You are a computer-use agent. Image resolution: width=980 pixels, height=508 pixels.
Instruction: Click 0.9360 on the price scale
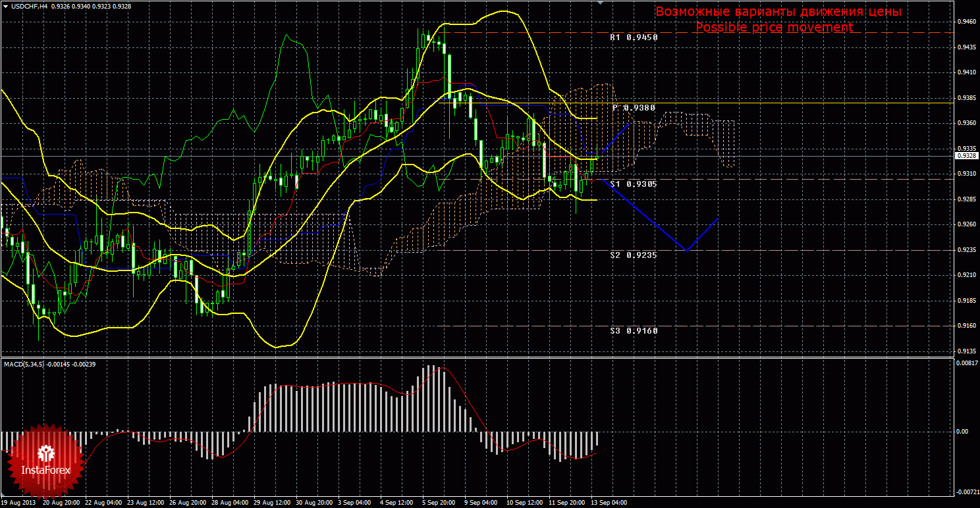pyautogui.click(x=966, y=123)
